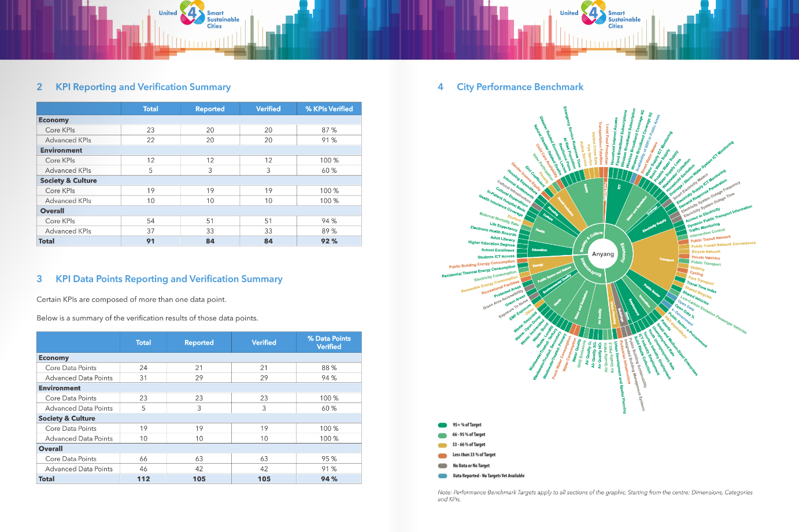Click the 'KPI Data Points Reporting and Verification Summary' heading
The image size is (799, 532).
pos(169,279)
